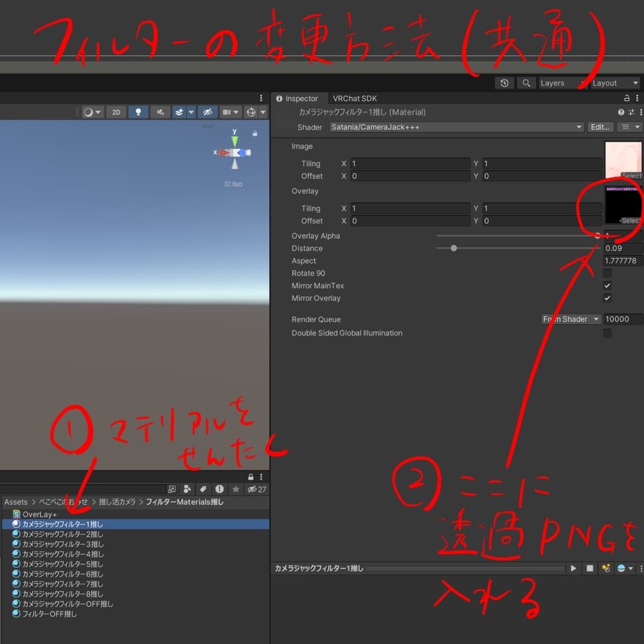The width and height of the screenshot is (644, 644).
Task: Open the Inspector panel kebab menu
Action: (x=637, y=98)
